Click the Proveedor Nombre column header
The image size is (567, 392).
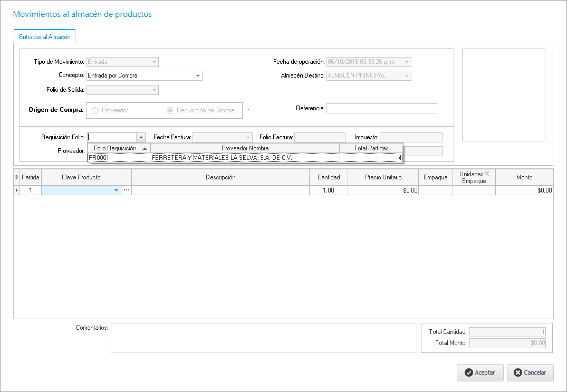click(245, 148)
